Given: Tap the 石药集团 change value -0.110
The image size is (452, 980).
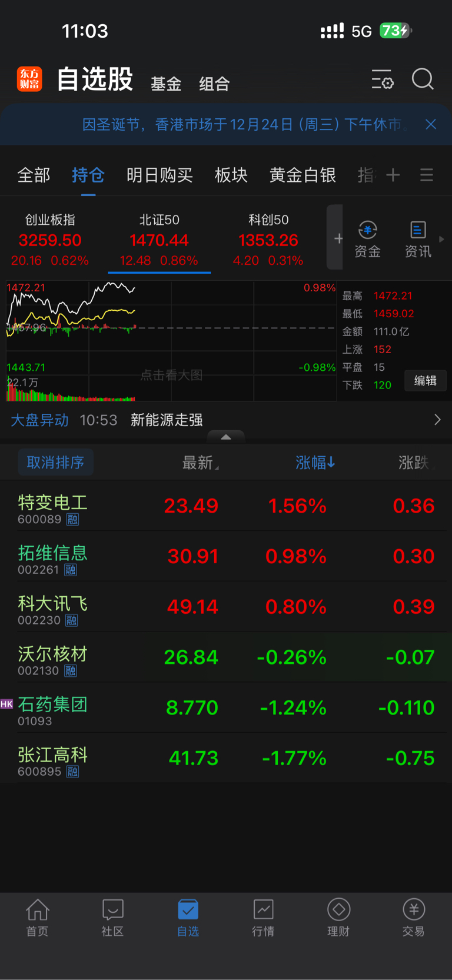Looking at the screenshot, I should pyautogui.click(x=407, y=707).
